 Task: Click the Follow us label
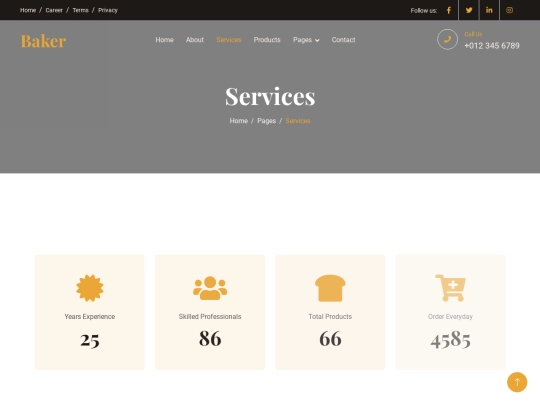(424, 11)
